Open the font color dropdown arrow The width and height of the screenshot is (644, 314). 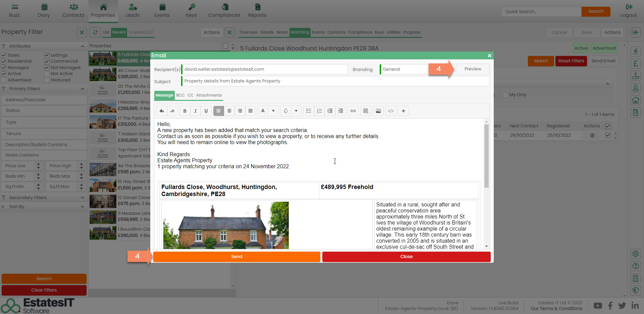point(273,111)
